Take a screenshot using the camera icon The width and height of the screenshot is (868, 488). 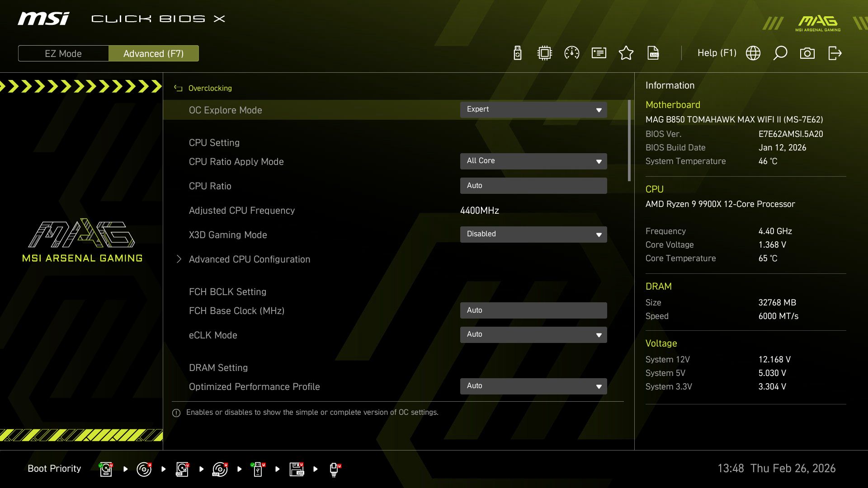[x=808, y=53]
